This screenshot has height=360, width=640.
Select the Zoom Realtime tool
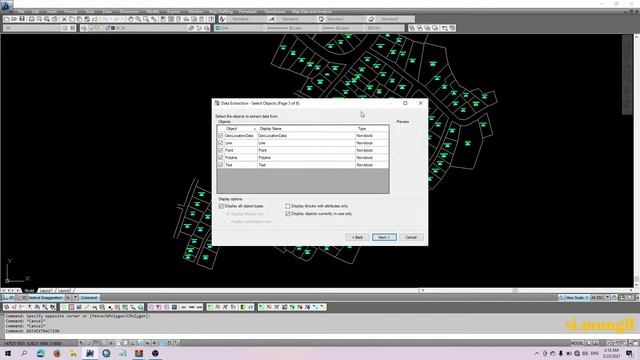click(138, 19)
